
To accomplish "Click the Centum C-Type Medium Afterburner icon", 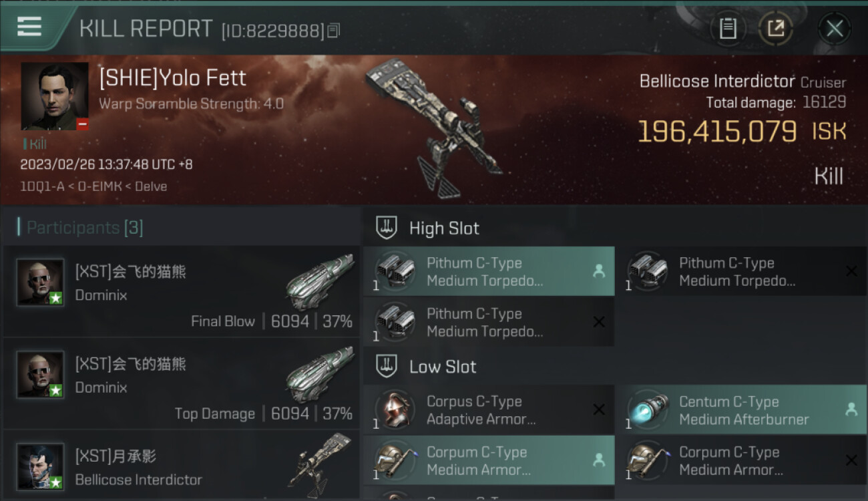I will [648, 409].
